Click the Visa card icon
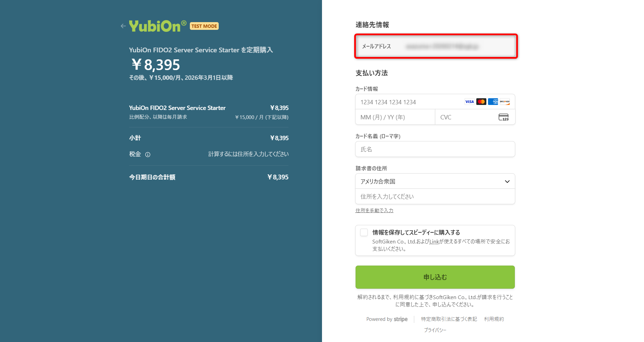This screenshot has width=644, height=342. point(469,102)
